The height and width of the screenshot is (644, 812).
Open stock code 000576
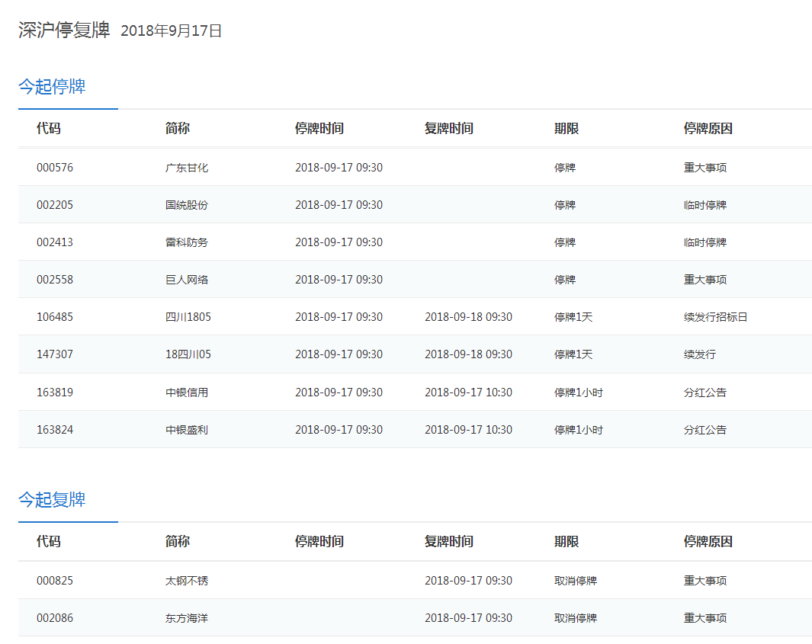55,168
